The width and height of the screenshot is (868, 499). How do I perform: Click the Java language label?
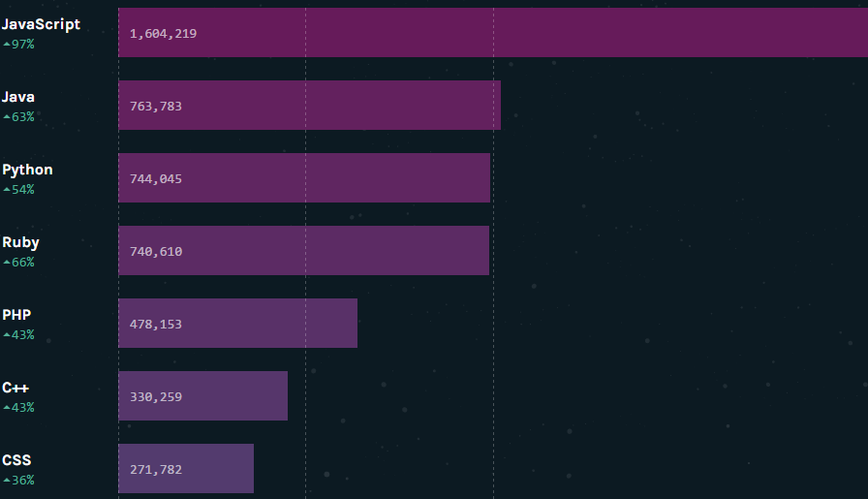click(x=18, y=97)
